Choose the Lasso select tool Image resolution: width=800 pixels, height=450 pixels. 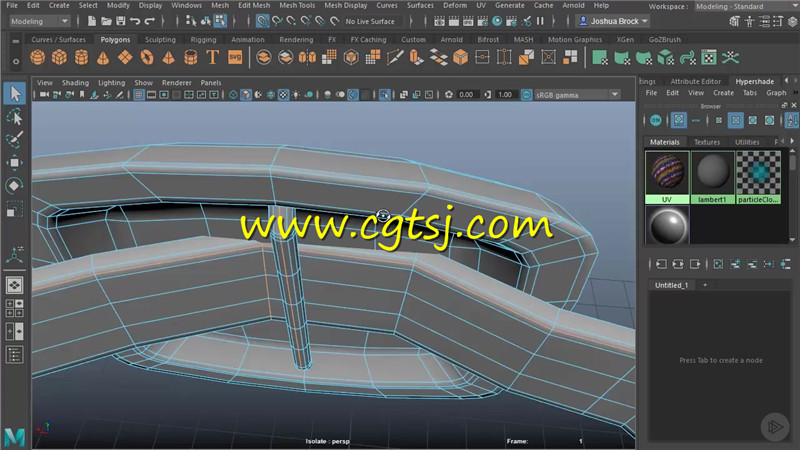(x=15, y=117)
